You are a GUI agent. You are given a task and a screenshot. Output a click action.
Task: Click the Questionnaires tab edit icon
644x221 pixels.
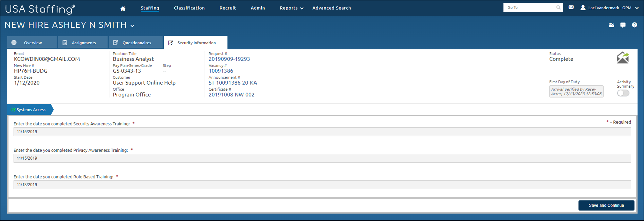(116, 43)
